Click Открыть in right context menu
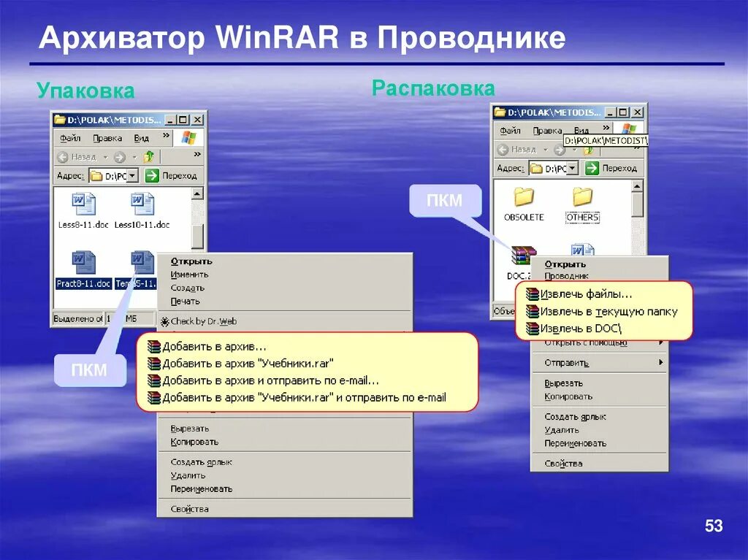 tap(565, 264)
